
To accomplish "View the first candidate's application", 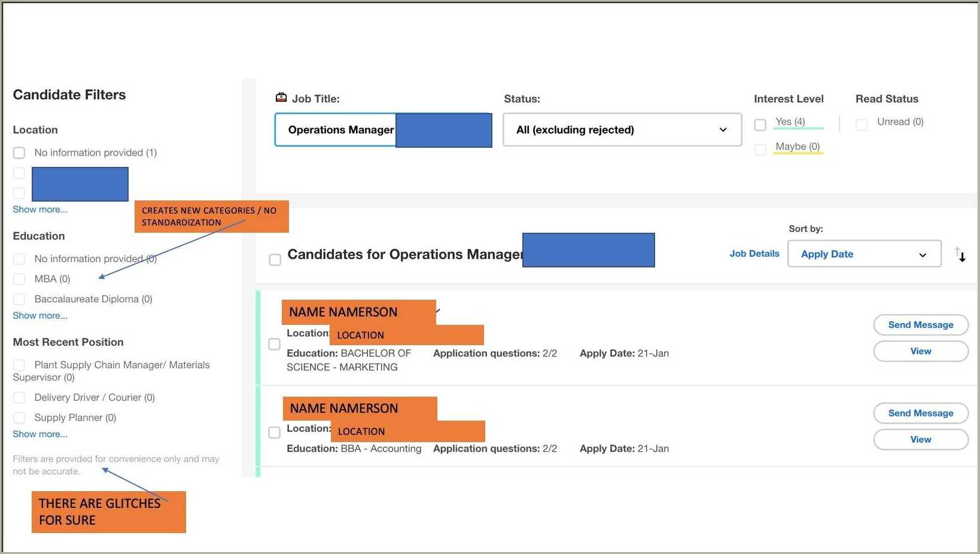I will (920, 351).
